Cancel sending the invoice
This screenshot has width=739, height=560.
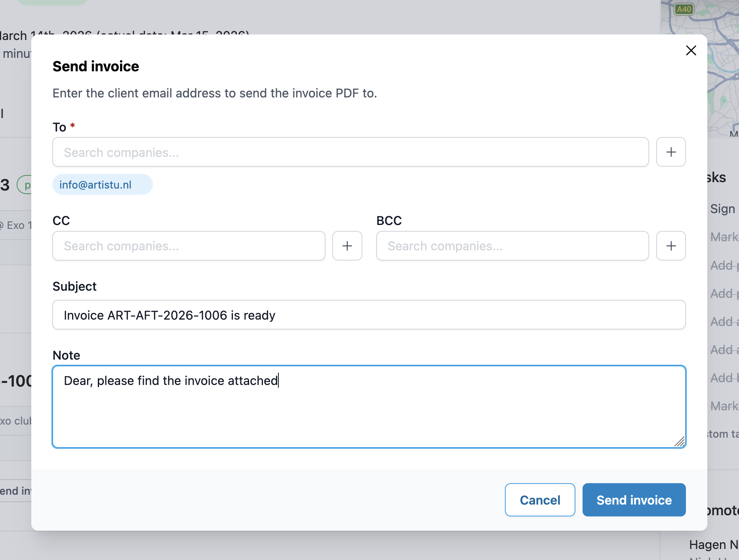(x=539, y=500)
